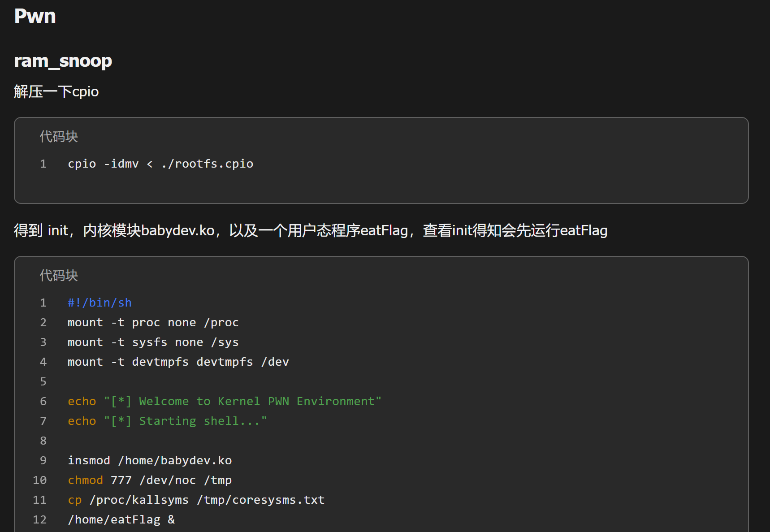Viewport: 770px width, 532px height.
Task: Click the #!/bin/sh shebang line
Action: point(99,303)
